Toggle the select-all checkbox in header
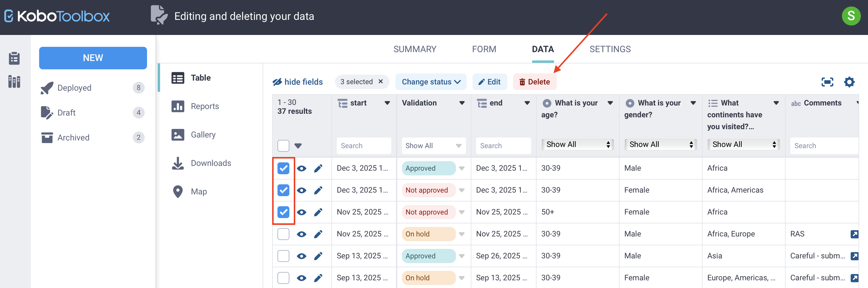Screen dimensions: 868x288 coord(283,146)
